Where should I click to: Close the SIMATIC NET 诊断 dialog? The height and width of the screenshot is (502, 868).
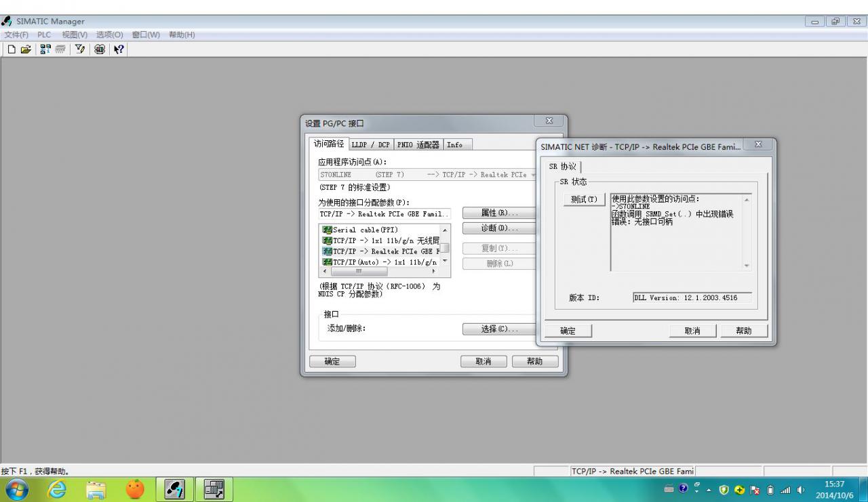[x=758, y=145]
